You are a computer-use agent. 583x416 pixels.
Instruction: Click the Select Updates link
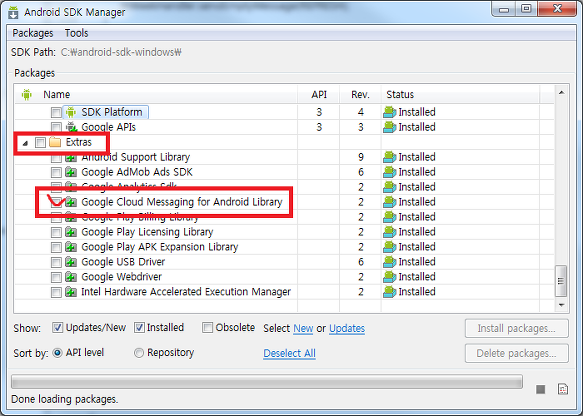[347, 328]
